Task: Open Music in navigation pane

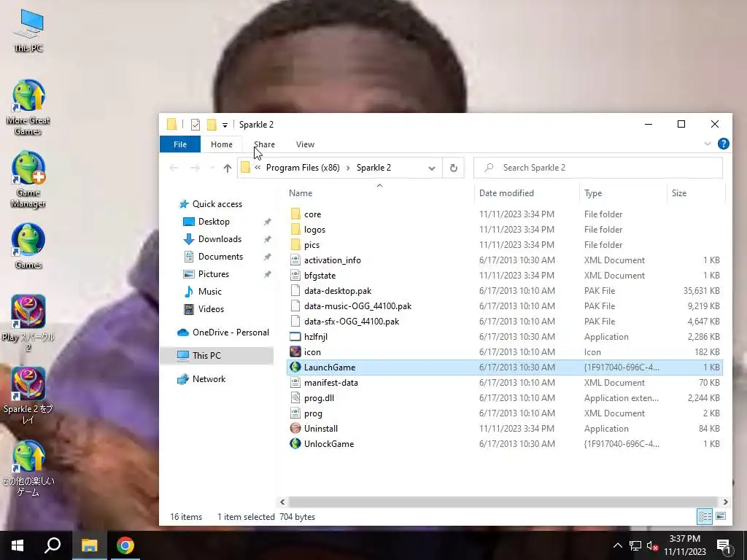Action: [x=209, y=292]
